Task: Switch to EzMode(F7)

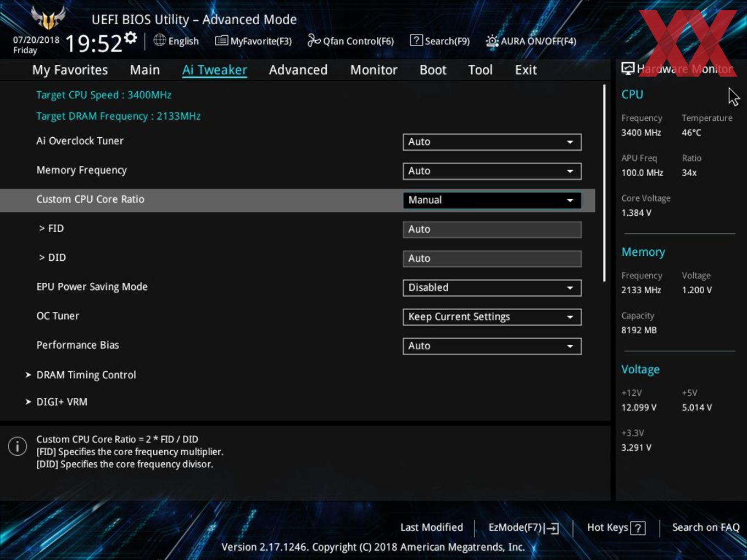Action: [523, 528]
